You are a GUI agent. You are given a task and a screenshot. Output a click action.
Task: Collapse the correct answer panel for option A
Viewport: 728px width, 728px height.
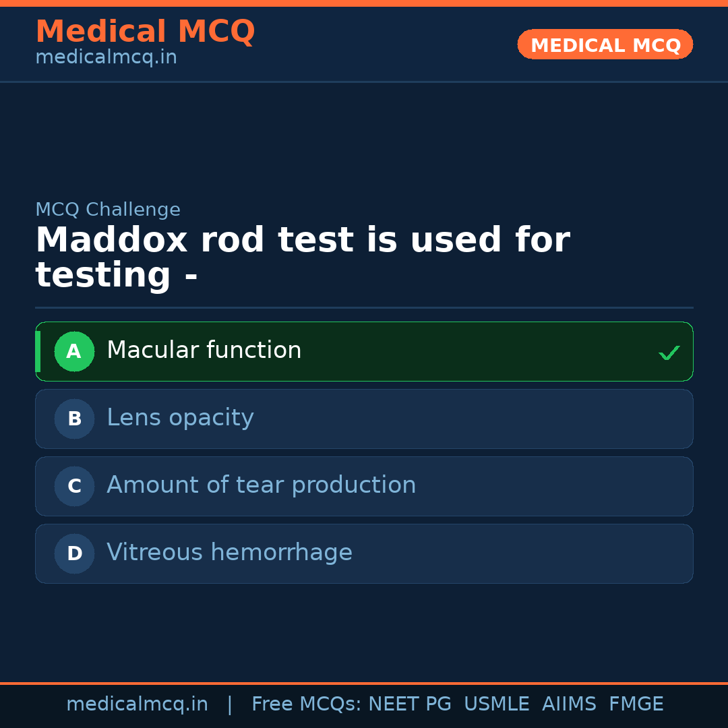click(364, 351)
